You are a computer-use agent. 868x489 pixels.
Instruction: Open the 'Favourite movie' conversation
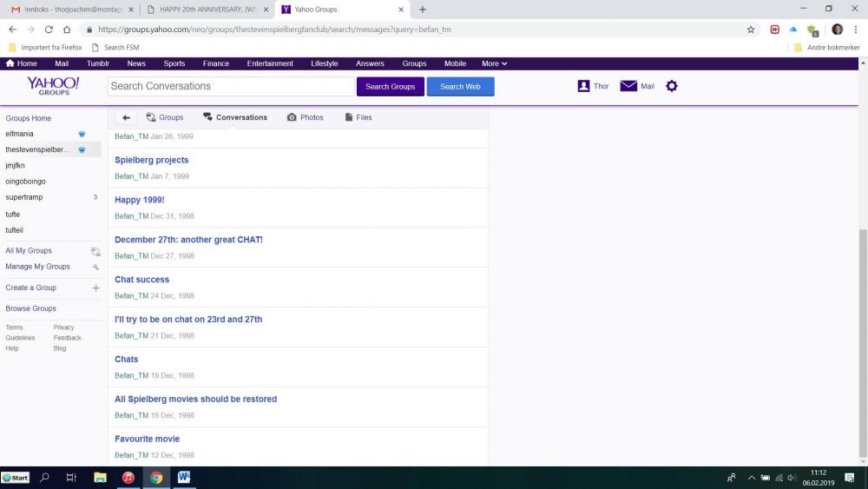click(148, 439)
